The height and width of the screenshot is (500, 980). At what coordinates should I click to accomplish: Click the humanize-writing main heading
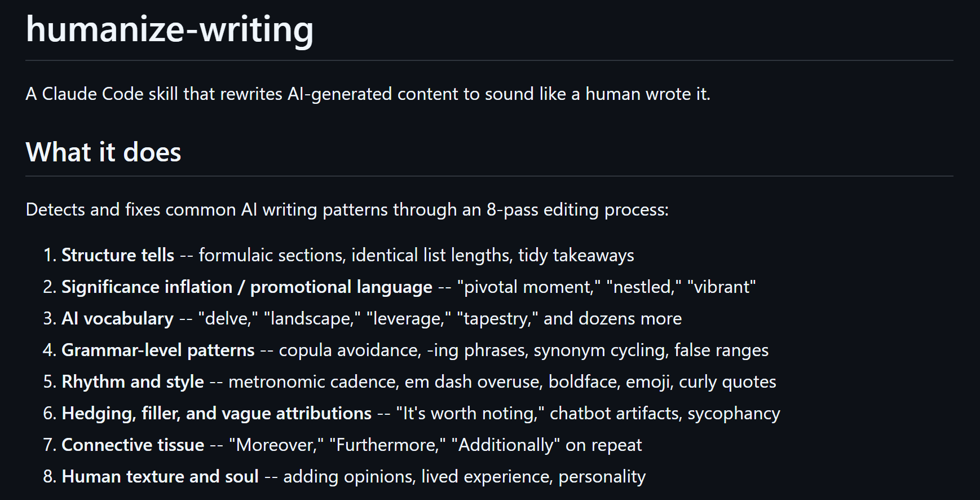(x=169, y=29)
